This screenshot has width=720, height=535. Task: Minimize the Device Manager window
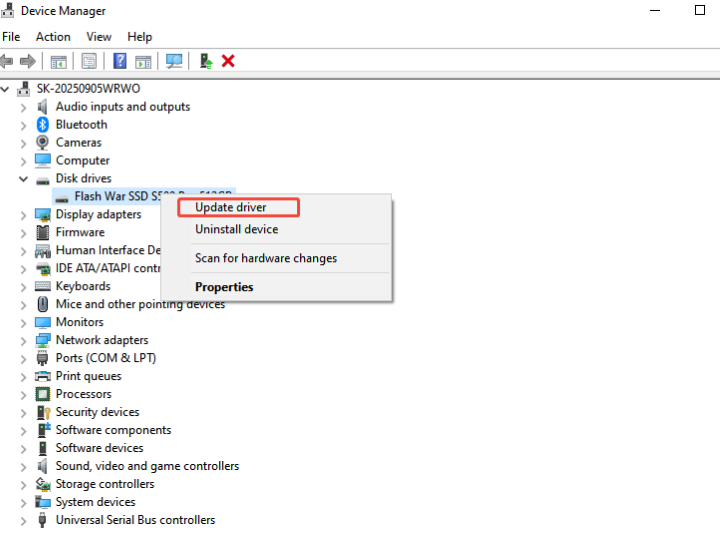(x=655, y=10)
